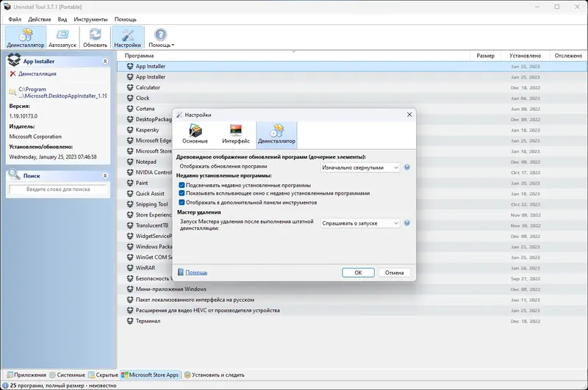Click help icon beside Изначально свернутыми dropdown
This screenshot has width=588, height=390.
pos(407,167)
